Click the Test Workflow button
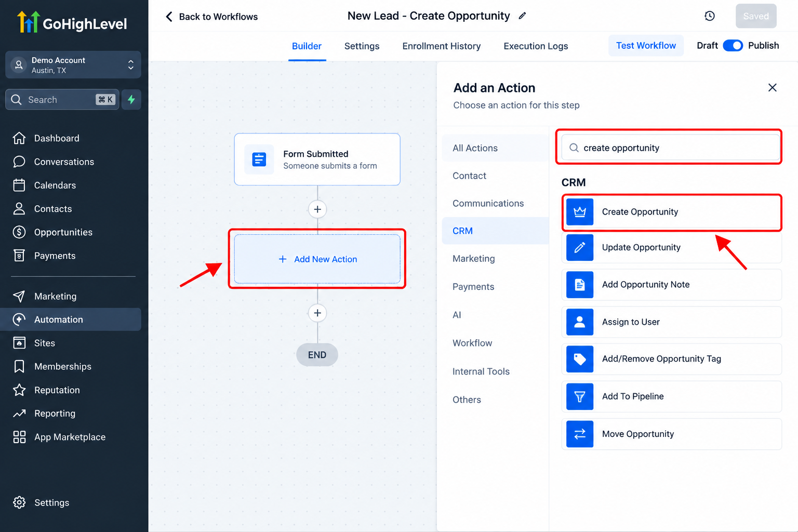 click(646, 46)
